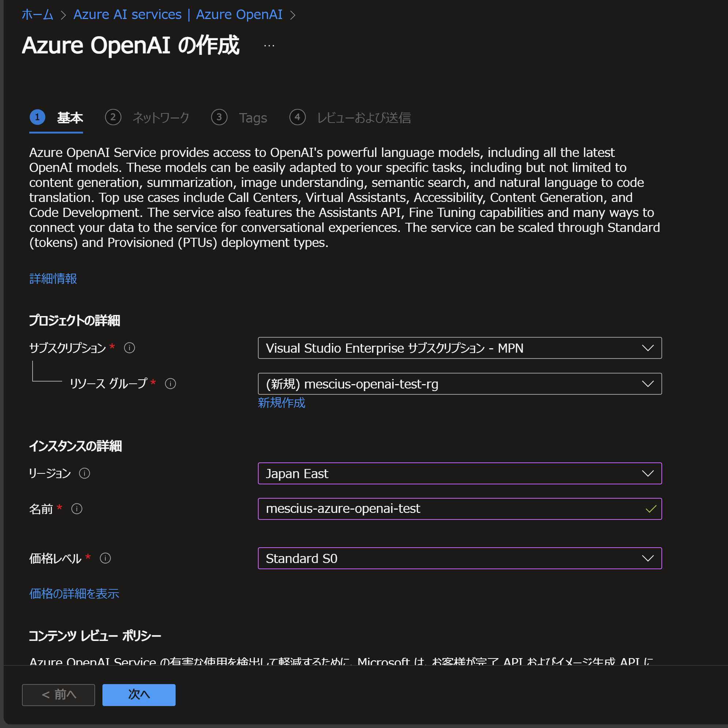Click info icon next to 名前
Image resolution: width=728 pixels, height=728 pixels.
[77, 509]
